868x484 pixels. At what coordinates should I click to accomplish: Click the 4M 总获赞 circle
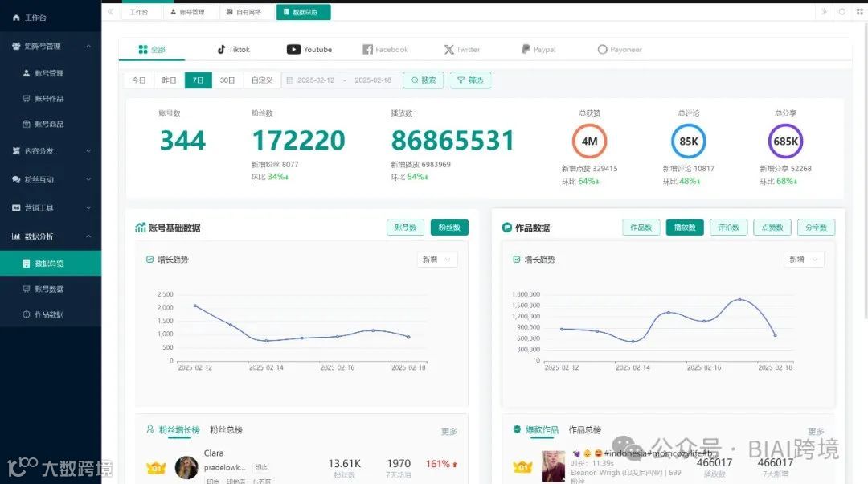pos(590,142)
